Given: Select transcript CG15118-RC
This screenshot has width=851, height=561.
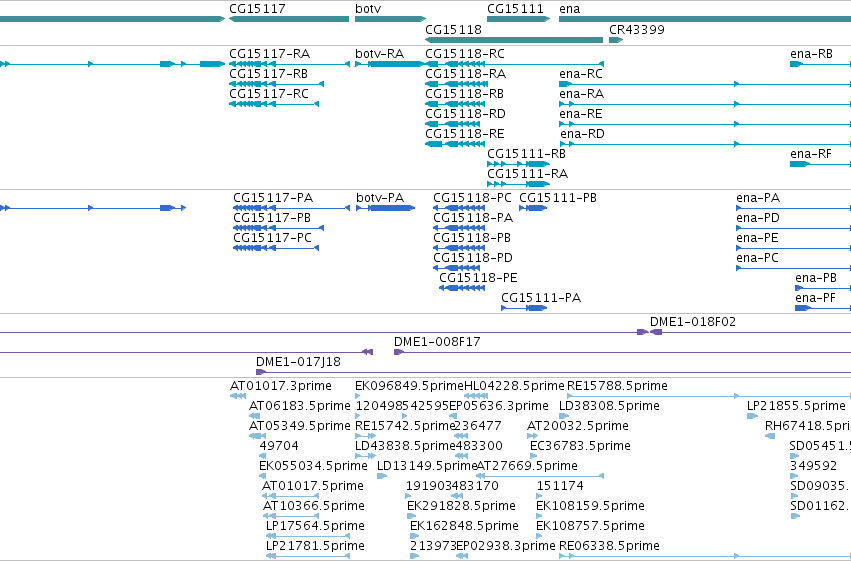Looking at the screenshot, I should tap(465, 54).
